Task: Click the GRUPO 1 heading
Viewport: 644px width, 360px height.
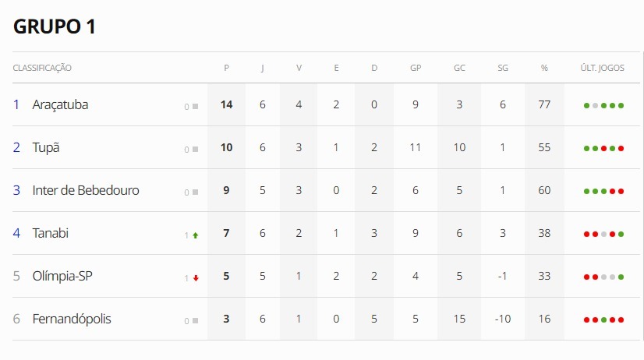Action: click(55, 26)
